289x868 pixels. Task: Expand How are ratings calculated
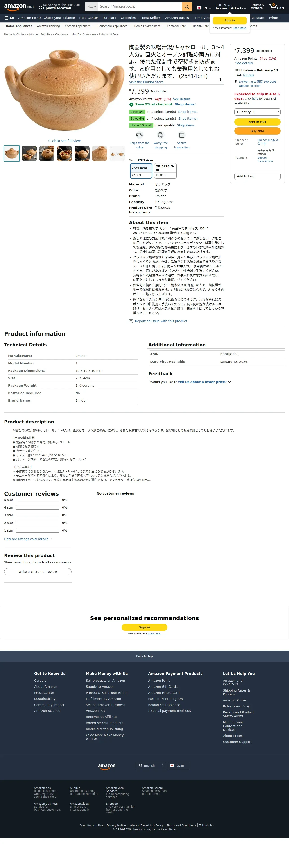(28, 539)
